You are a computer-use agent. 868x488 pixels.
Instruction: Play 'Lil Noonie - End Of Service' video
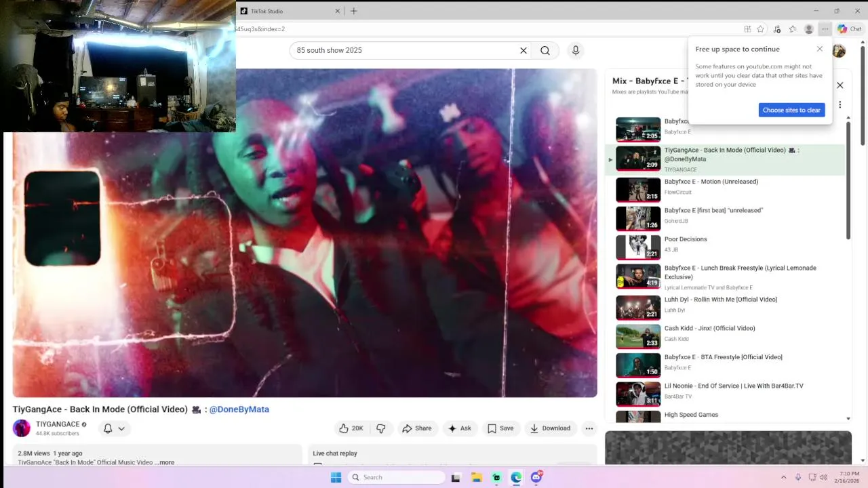726,394
